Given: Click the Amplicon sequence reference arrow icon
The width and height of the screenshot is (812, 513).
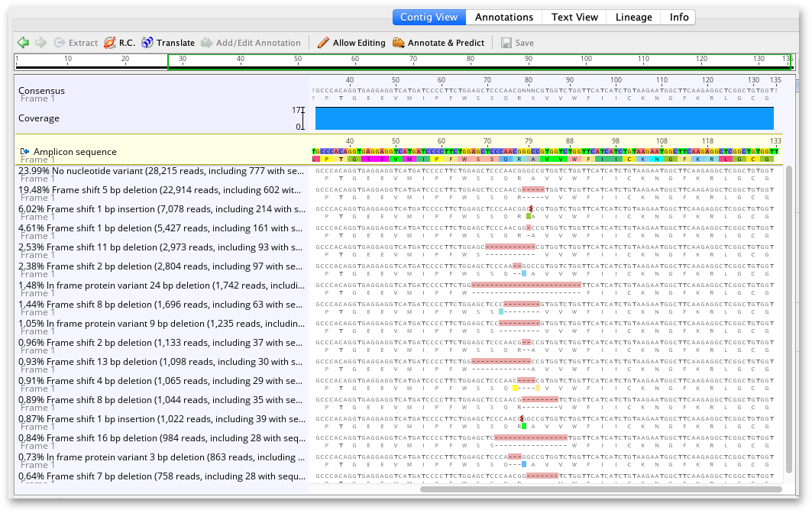Looking at the screenshot, I should click(25, 151).
